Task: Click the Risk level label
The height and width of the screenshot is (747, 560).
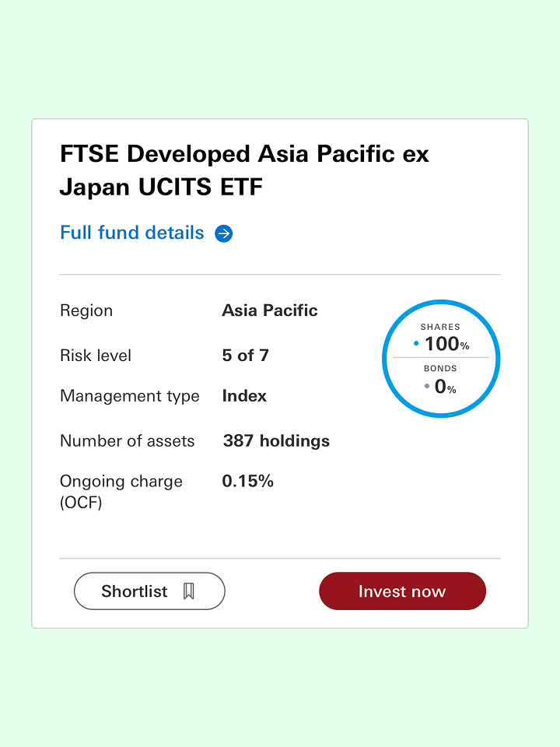Action: point(96,356)
